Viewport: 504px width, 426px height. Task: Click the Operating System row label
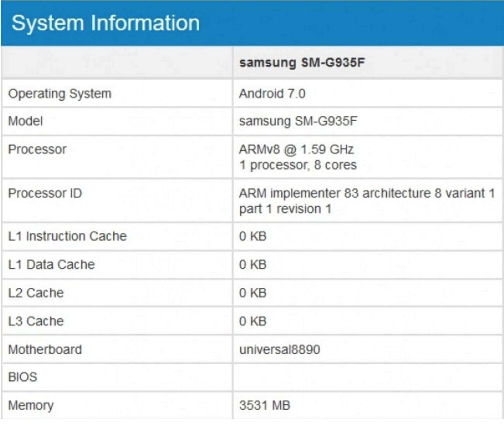tap(60, 94)
